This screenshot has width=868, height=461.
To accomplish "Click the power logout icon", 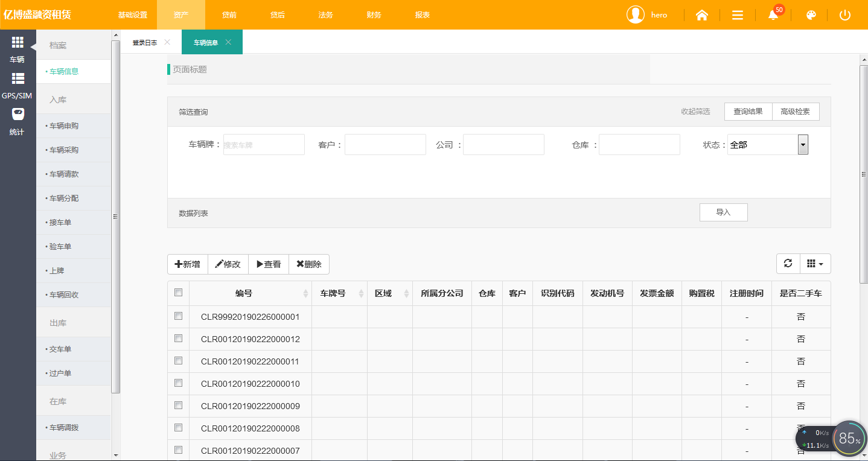I will (x=844, y=15).
